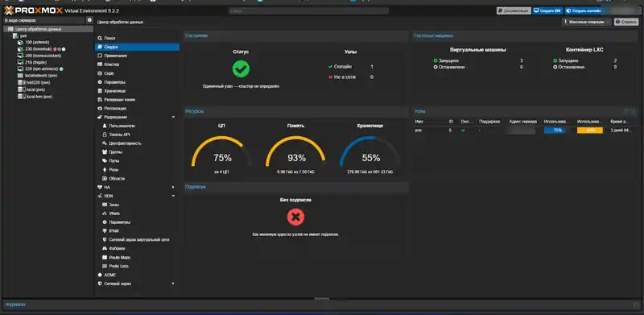Collapse the SDN submenu arrow
644x315 pixels.
point(173,196)
